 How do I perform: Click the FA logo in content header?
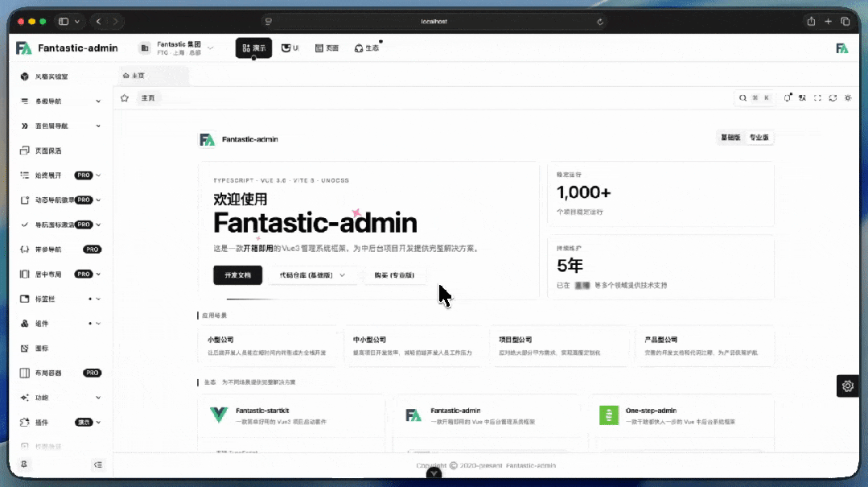(207, 139)
